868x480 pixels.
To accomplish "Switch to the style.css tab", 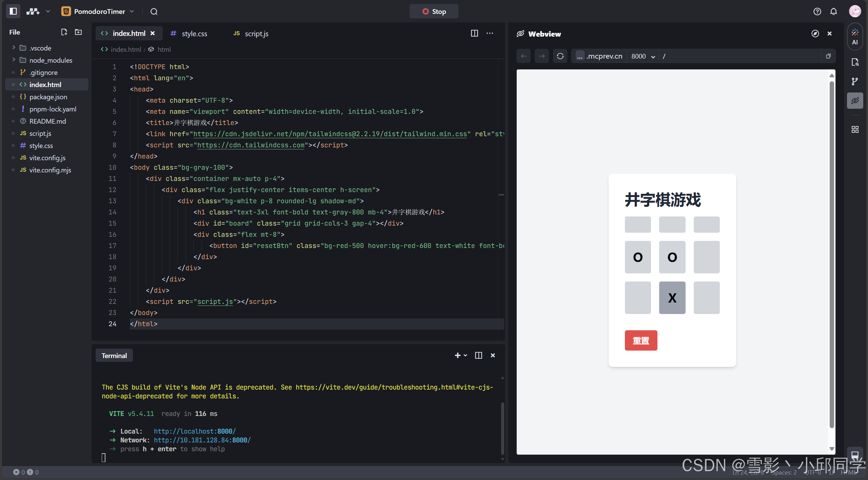I will [x=194, y=34].
